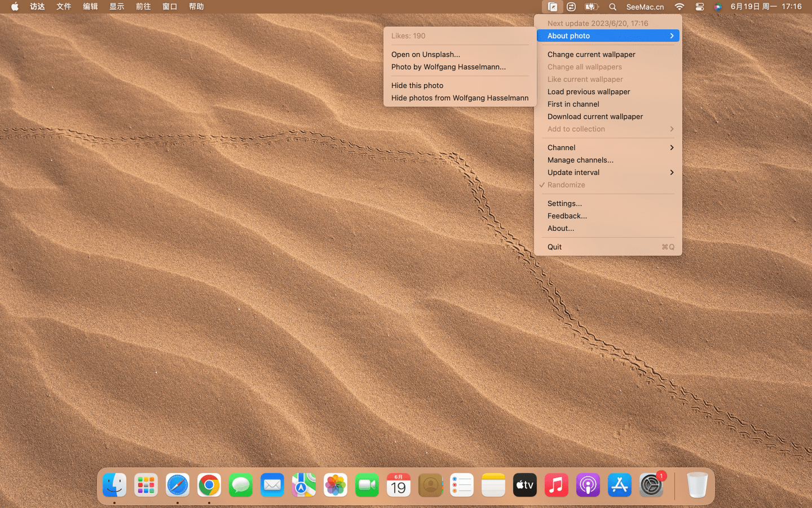The height and width of the screenshot is (508, 812).
Task: Open the Trash in the Dock
Action: [x=697, y=485]
